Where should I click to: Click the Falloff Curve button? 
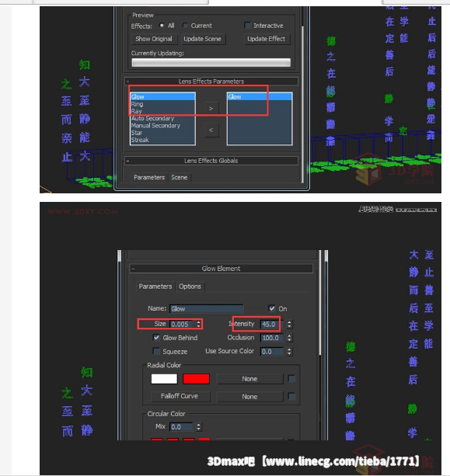(180, 396)
